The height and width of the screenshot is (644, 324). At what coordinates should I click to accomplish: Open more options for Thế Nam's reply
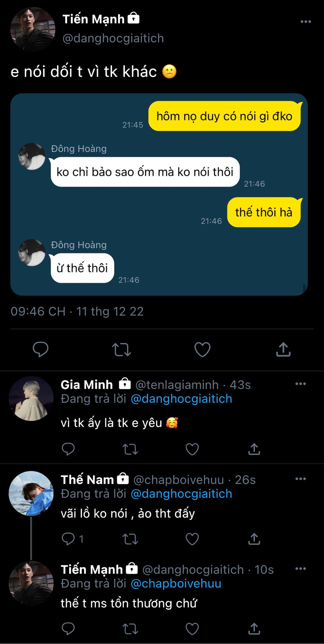[301, 479]
